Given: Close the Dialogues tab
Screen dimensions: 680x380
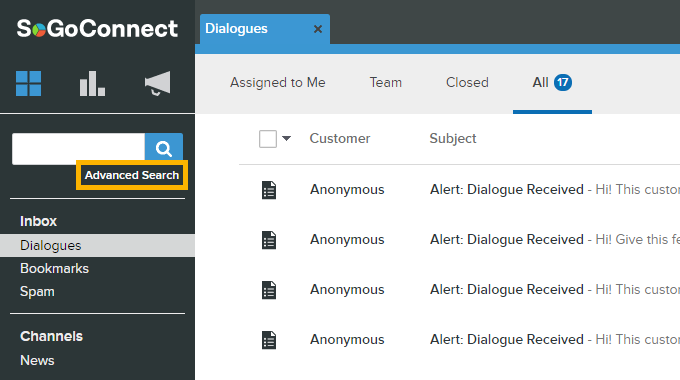Looking at the screenshot, I should (318, 29).
